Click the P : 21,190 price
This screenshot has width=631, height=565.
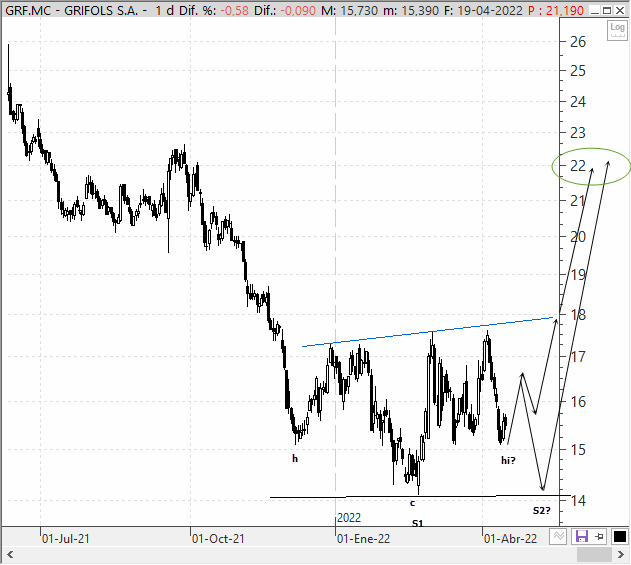coord(555,10)
